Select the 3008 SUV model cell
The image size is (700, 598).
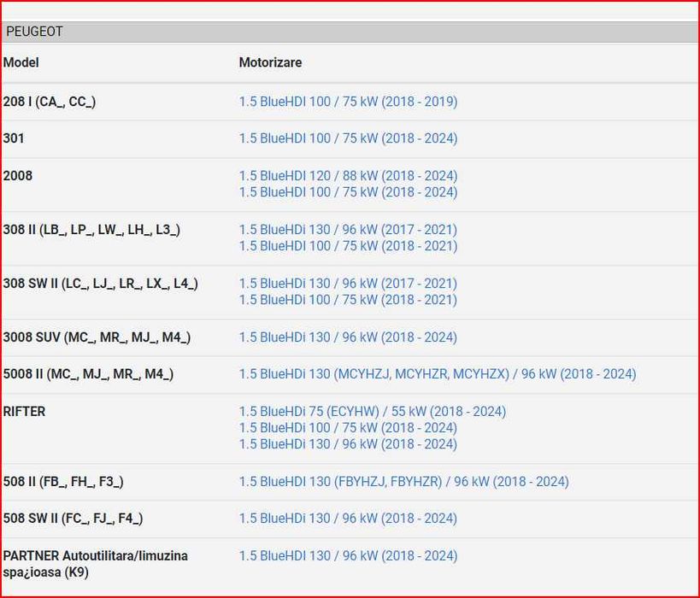[97, 337]
